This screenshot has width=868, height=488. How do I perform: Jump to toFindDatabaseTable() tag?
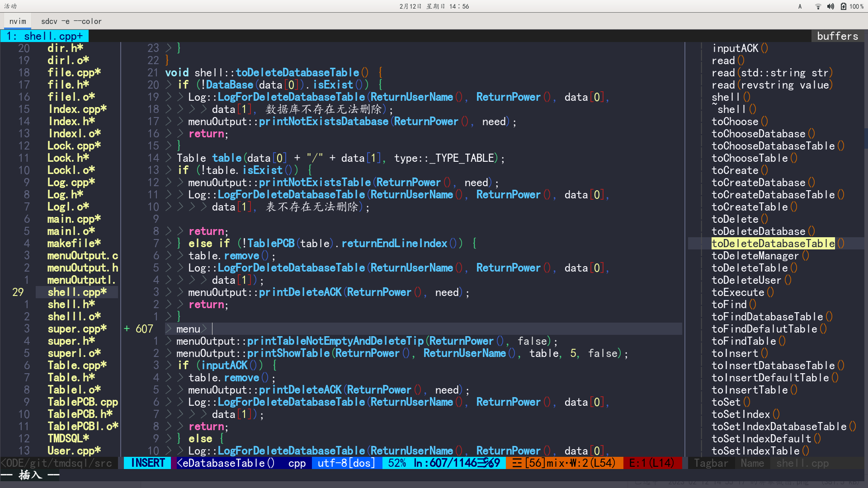point(773,317)
